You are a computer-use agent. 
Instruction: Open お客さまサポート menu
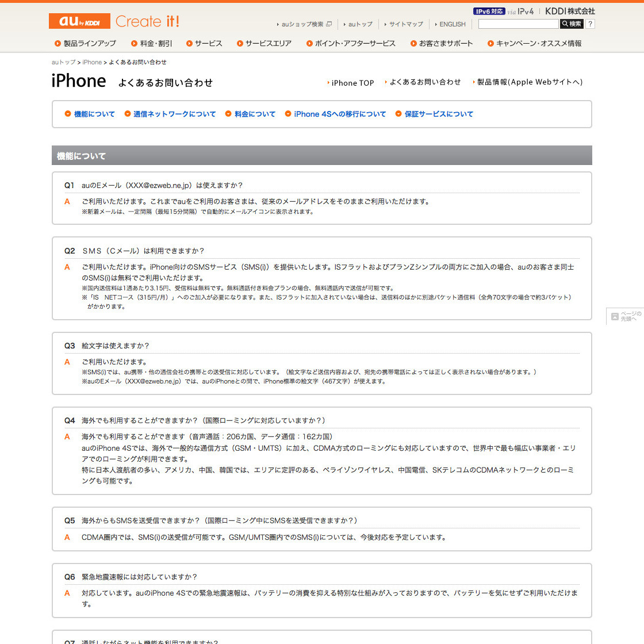pyautogui.click(x=446, y=44)
